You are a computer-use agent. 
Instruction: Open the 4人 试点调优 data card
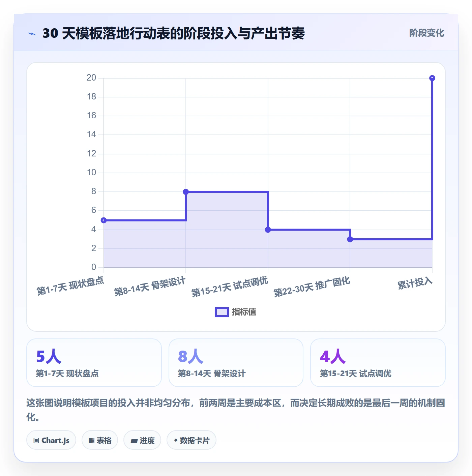(x=378, y=363)
